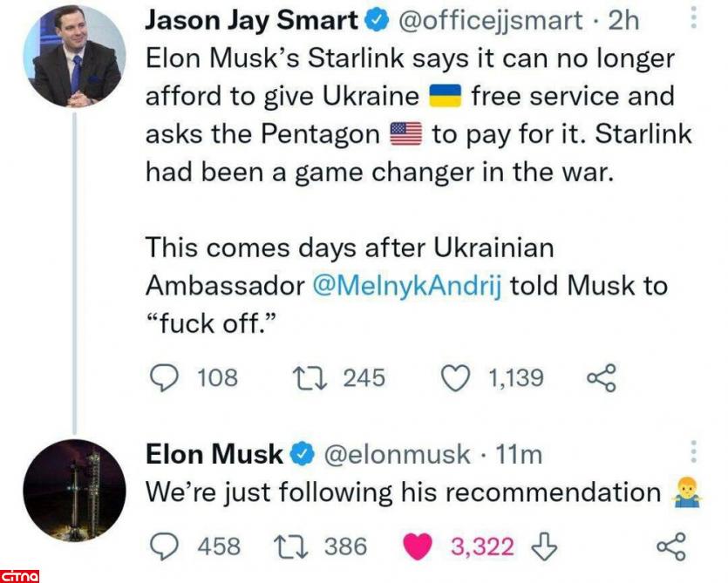Share Jason Jay Smart's tweet
This screenshot has height=583, width=728.
(x=602, y=377)
